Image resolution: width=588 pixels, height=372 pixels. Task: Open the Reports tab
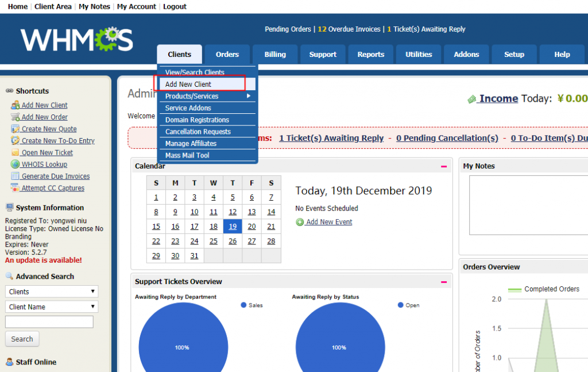pyautogui.click(x=371, y=55)
